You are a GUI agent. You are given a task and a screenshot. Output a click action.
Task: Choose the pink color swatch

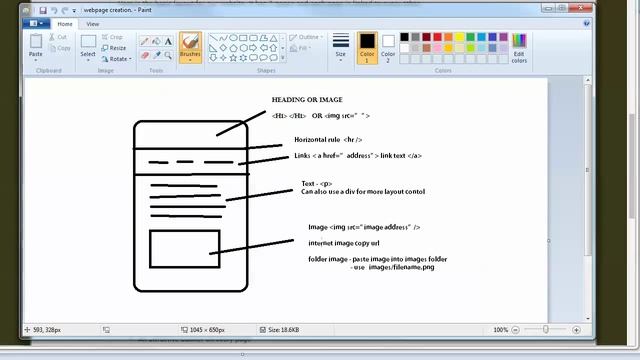tap(437, 48)
